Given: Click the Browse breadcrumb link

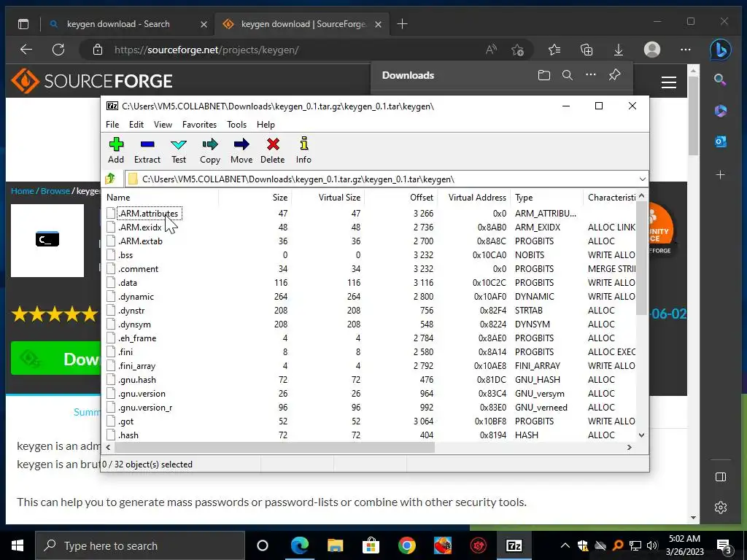Looking at the screenshot, I should click(55, 191).
